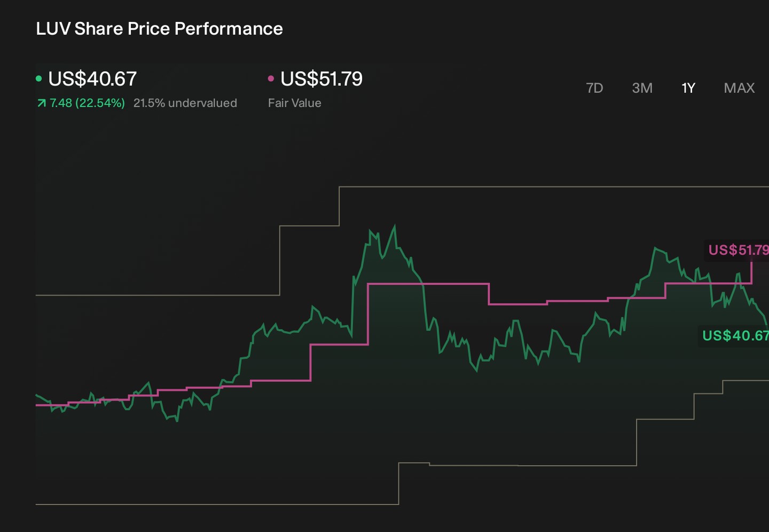Click the highest peak of the green price line
Viewport: 769px width, 532px height.
pyautogui.click(x=395, y=226)
